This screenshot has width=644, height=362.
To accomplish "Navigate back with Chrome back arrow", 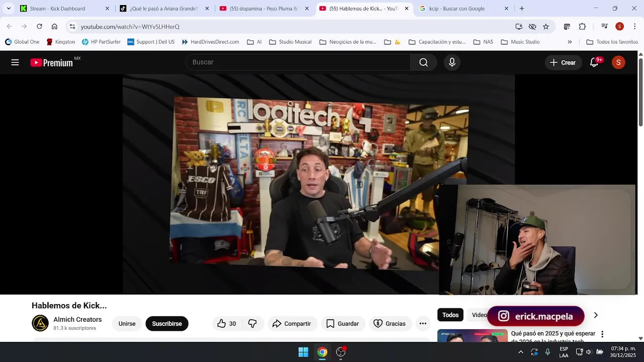I will [9, 26].
